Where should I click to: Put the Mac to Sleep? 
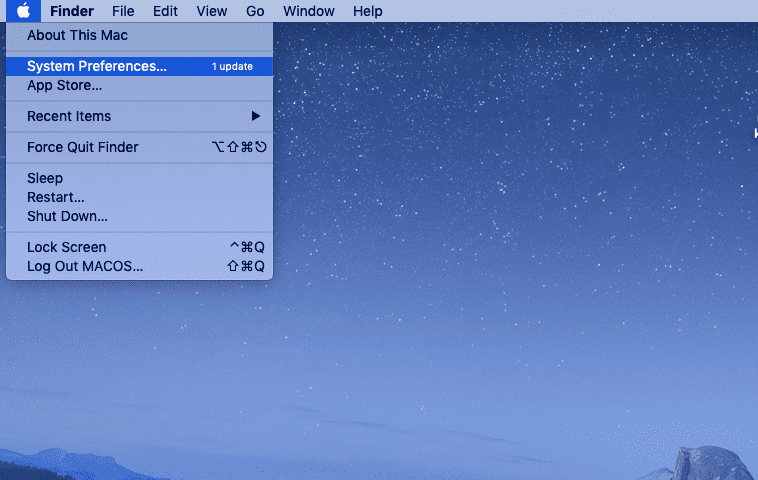(x=45, y=178)
